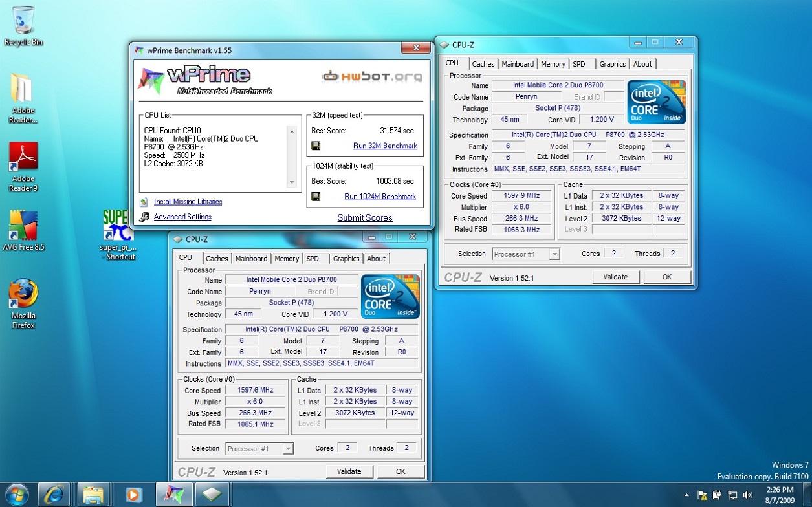Click the Run 1024M Benchmark link
Viewport: 812px width, 507px height.
[380, 197]
